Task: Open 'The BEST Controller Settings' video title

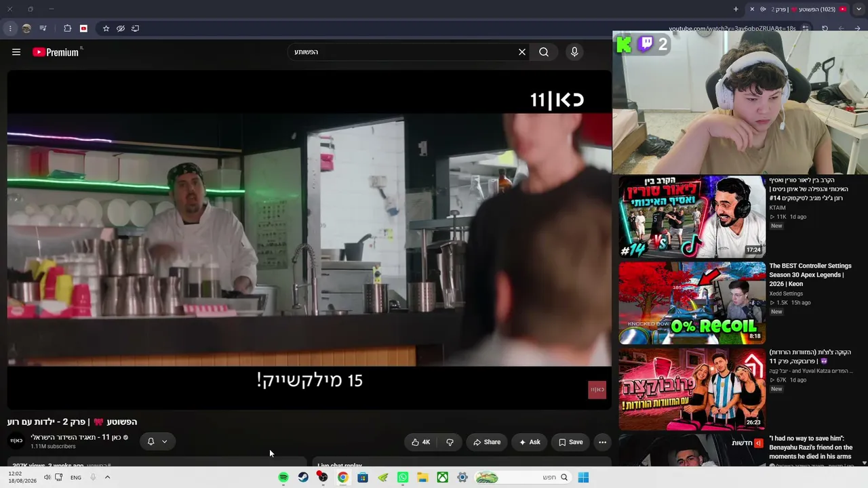Action: coord(810,275)
